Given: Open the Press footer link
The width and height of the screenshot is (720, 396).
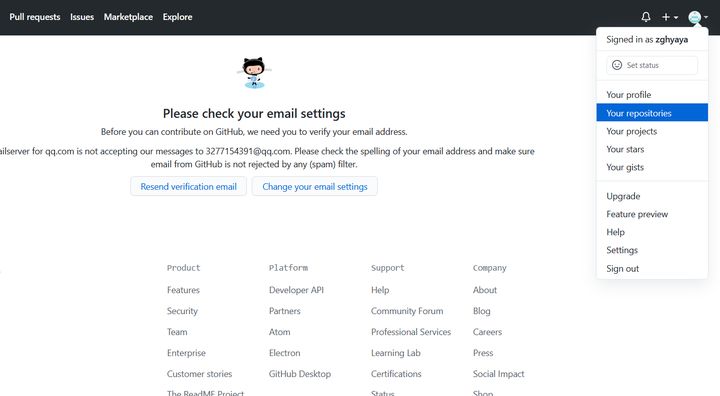Looking at the screenshot, I should (x=483, y=353).
